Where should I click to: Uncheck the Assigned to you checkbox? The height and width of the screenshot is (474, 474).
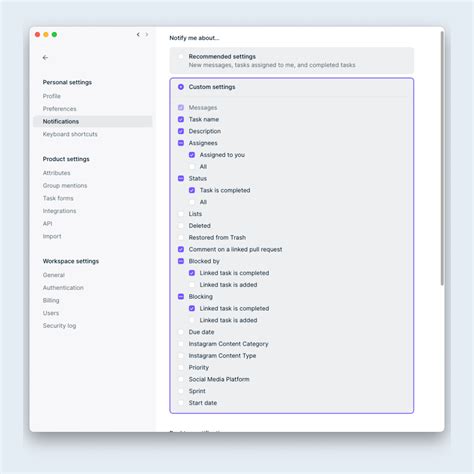192,155
